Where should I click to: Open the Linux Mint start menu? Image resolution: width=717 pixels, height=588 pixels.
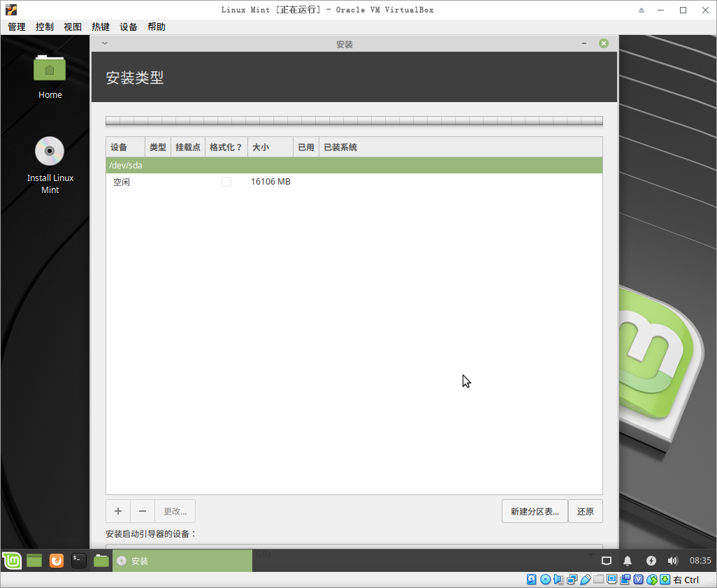[x=12, y=560]
